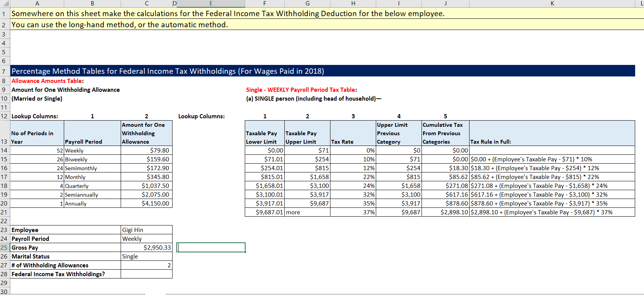This screenshot has height=295, width=644.
Task: Select Weekly allowance amount $79.80
Action: coord(146,150)
